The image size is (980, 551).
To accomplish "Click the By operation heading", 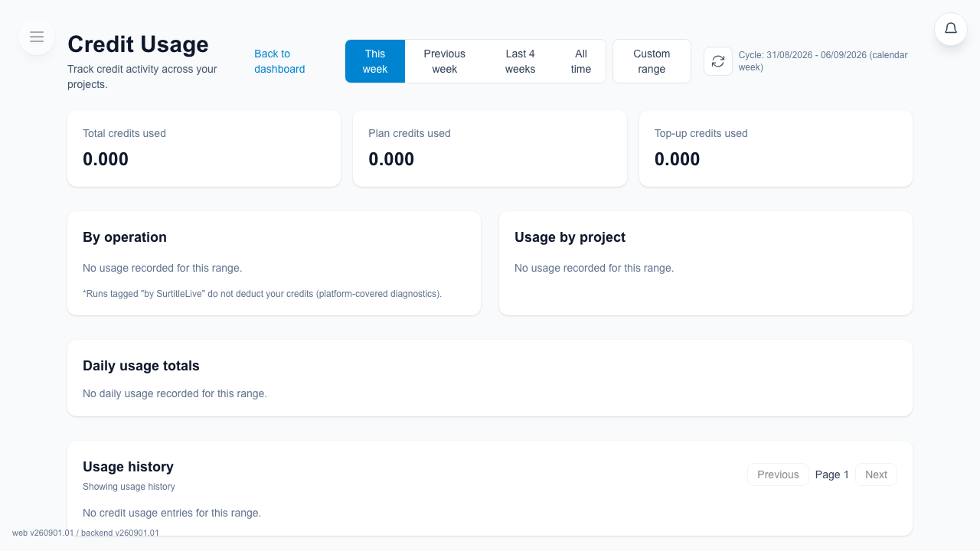I will (125, 237).
